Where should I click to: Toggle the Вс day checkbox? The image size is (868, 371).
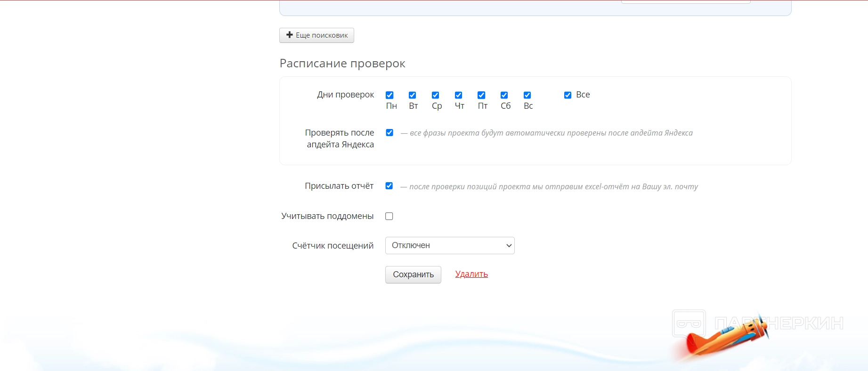pos(527,95)
